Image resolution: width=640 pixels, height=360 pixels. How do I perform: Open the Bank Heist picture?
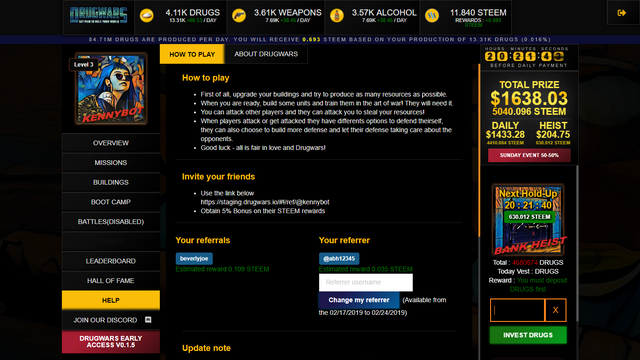tap(528, 220)
